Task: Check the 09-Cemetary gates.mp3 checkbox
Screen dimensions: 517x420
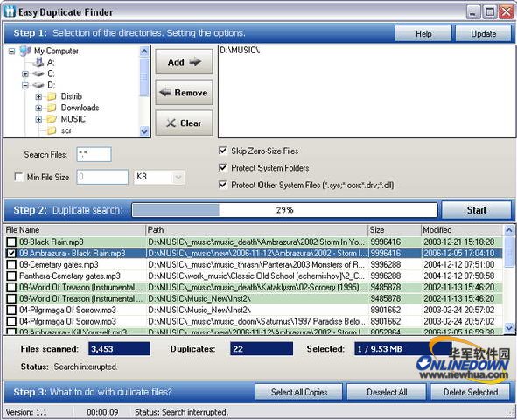Action: click(11, 265)
